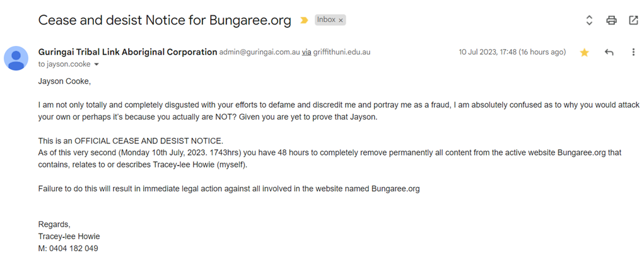Click the email subject 'Cease and desist Notice'
The height and width of the screenshot is (272, 644).
(x=165, y=20)
